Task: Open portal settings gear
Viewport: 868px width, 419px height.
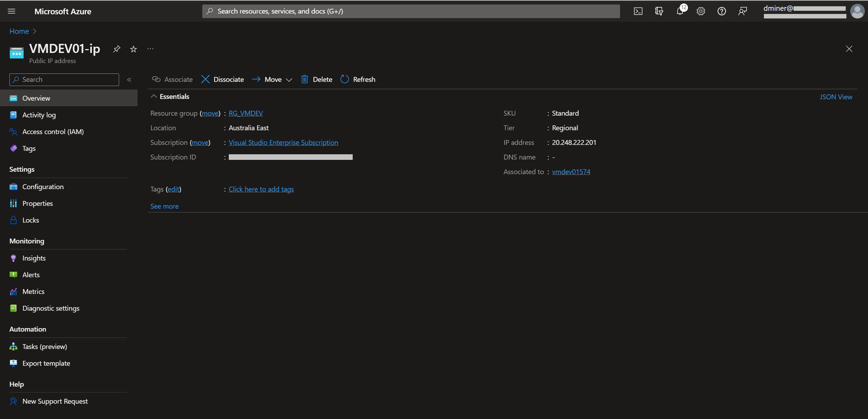Action: click(701, 11)
